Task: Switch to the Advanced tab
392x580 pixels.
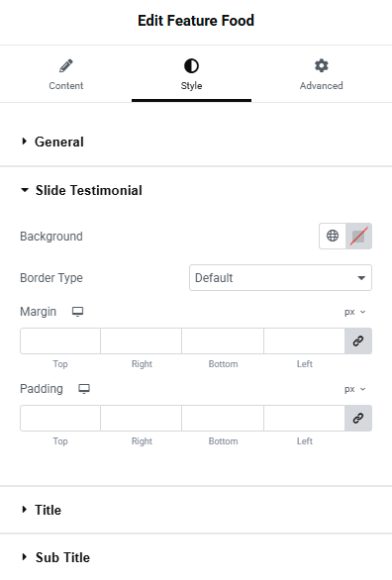Action: 321,73
